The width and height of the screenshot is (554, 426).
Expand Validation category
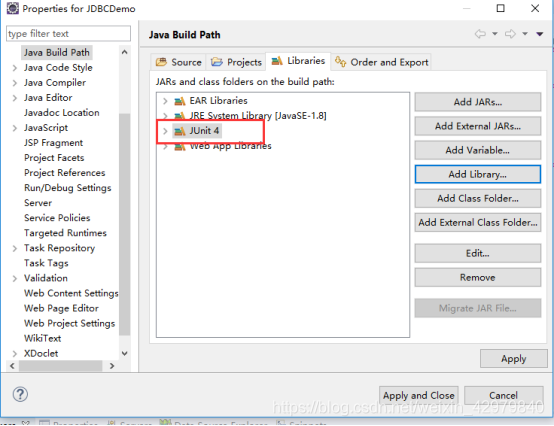coord(14,278)
